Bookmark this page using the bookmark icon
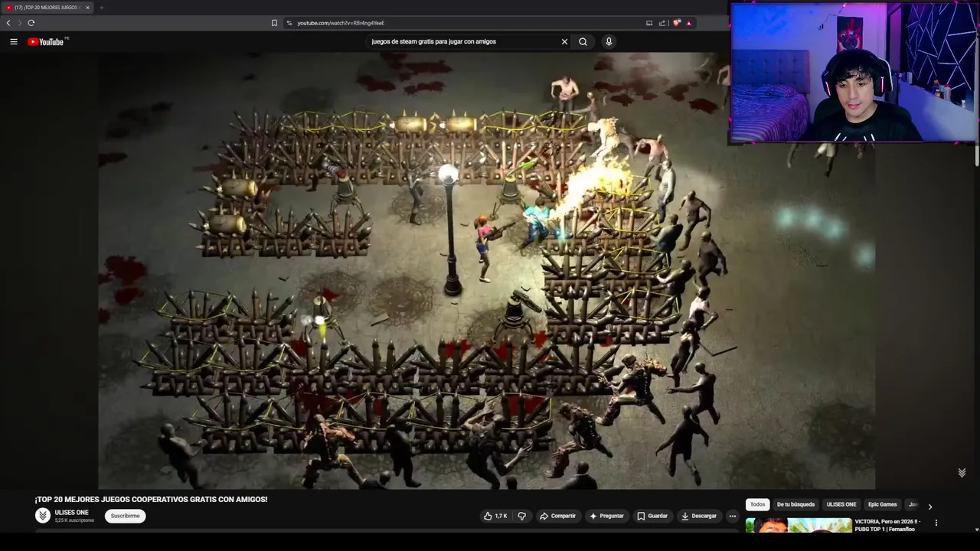980x551 pixels. tap(274, 23)
